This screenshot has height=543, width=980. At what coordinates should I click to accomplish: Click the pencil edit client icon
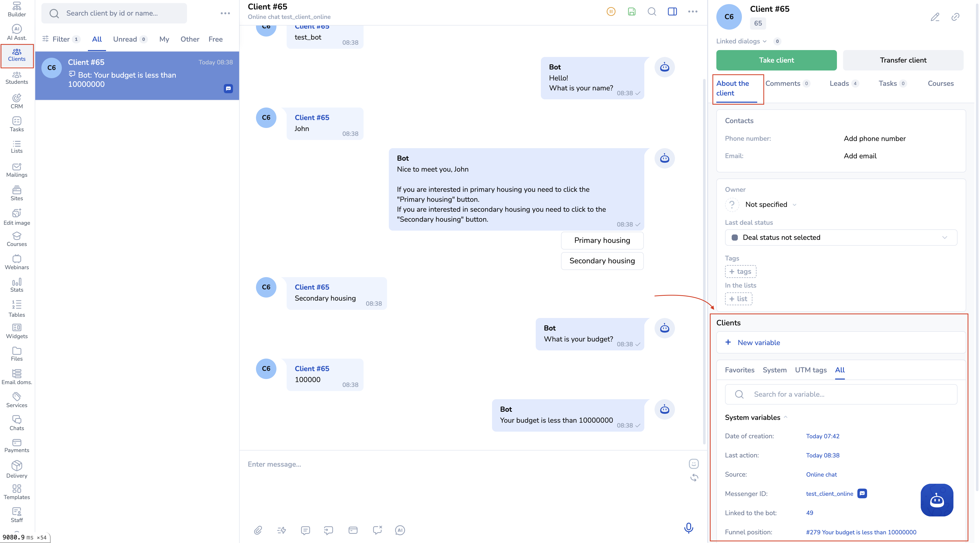pos(935,17)
